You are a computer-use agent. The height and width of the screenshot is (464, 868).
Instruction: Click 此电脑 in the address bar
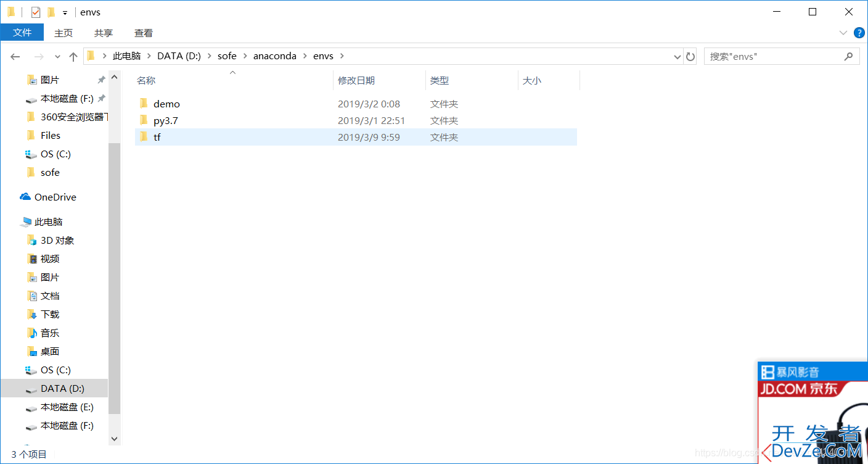point(127,56)
